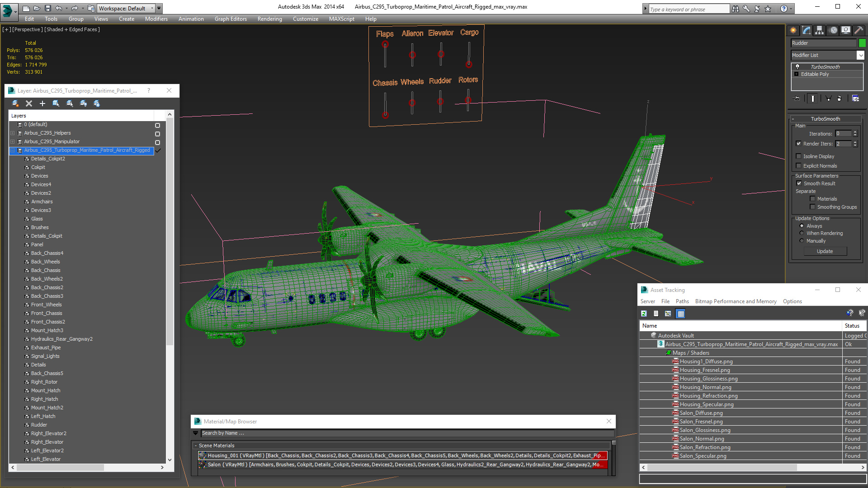Click Refresh icon in Asset Tracking toolbar

tap(644, 314)
